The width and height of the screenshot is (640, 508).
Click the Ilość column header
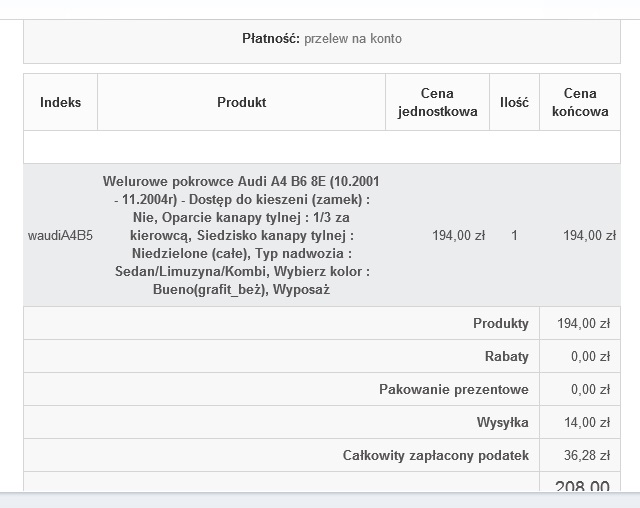pos(514,102)
